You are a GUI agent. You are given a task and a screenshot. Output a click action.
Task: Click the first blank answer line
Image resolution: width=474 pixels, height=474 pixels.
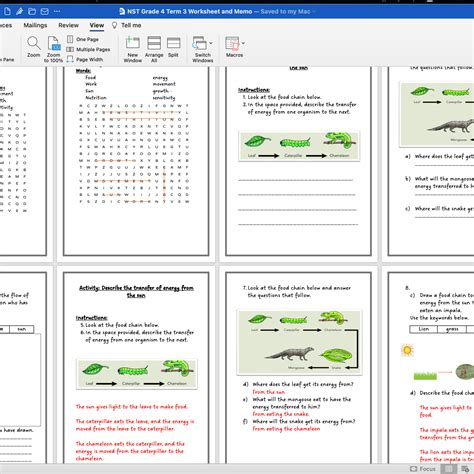pyautogui.click(x=295, y=180)
